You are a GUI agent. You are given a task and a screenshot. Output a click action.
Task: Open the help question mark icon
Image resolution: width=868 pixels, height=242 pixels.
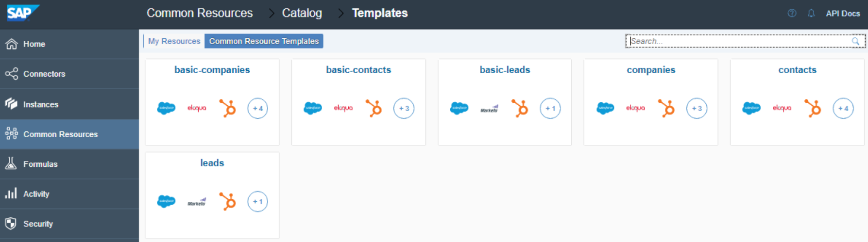pyautogui.click(x=792, y=13)
